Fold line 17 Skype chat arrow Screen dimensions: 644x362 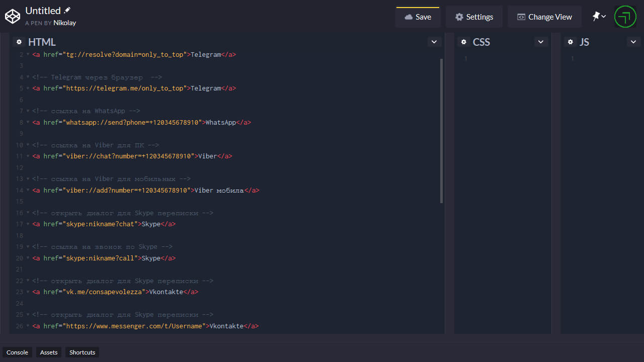pos(28,224)
